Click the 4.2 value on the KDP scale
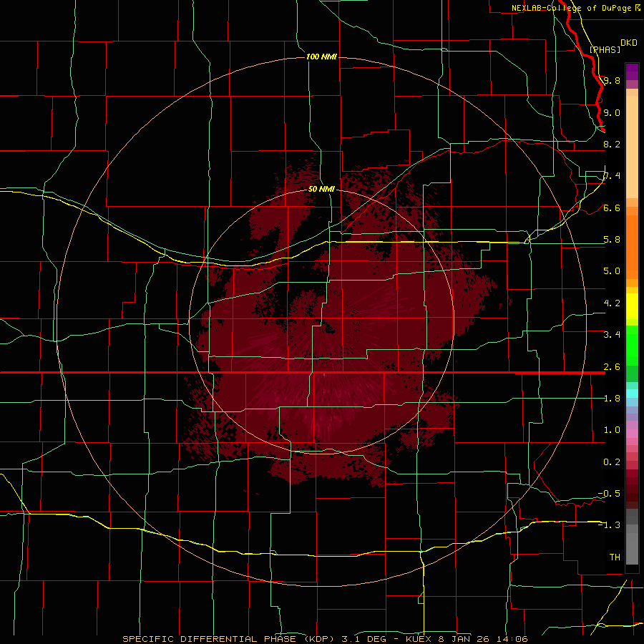This screenshot has height=644, width=644. (612, 303)
